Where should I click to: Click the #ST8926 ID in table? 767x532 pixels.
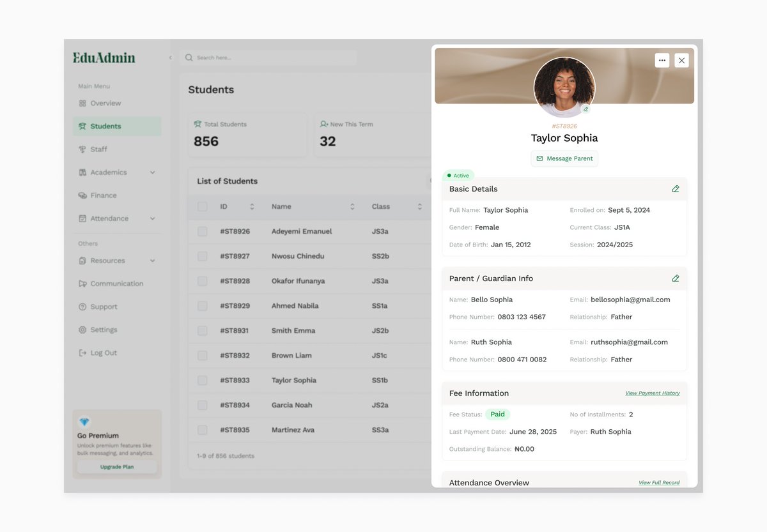click(x=235, y=231)
